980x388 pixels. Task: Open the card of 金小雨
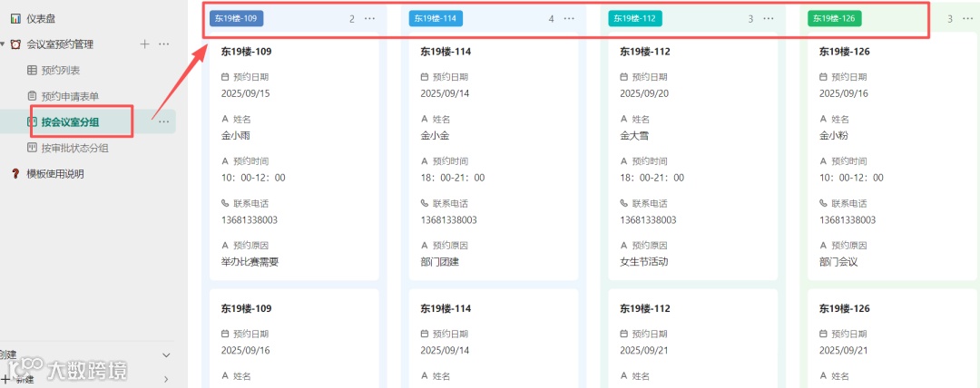point(294,156)
